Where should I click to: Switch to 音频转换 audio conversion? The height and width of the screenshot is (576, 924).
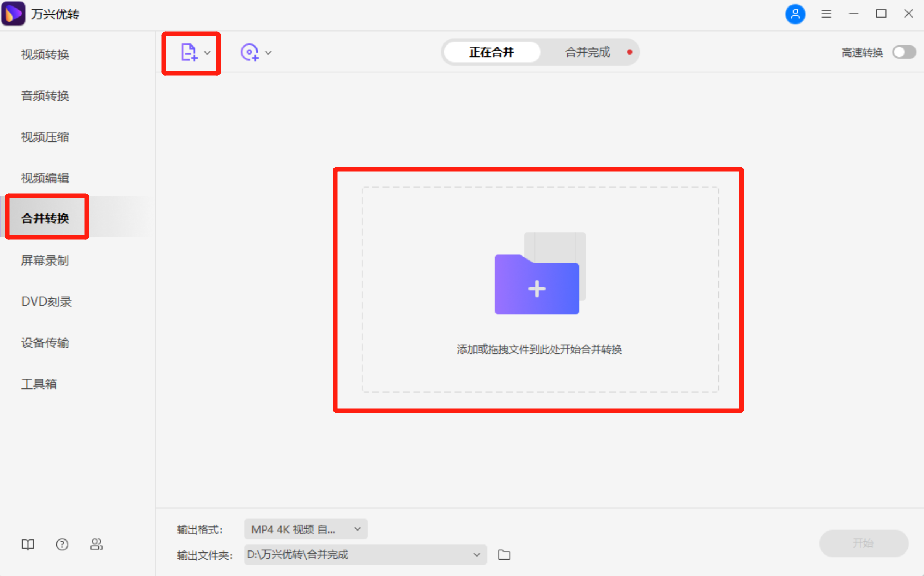click(x=45, y=96)
